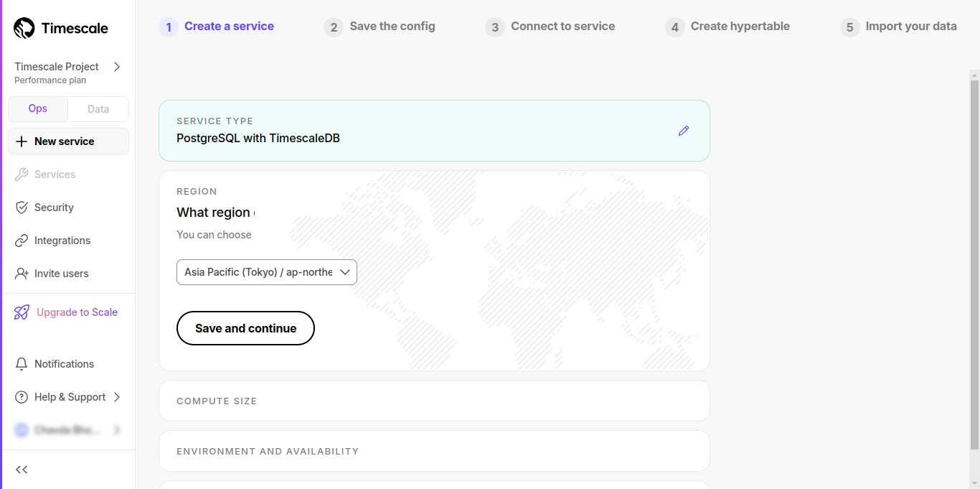Expand user account menu chevron

click(x=117, y=430)
